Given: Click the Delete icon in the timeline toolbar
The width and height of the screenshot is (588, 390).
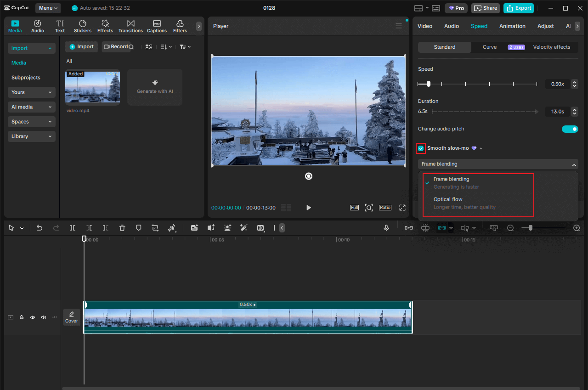Looking at the screenshot, I should pos(122,227).
